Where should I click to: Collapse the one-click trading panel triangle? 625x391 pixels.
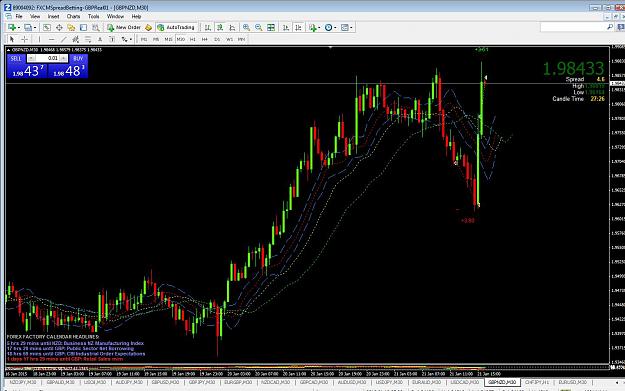point(8,50)
